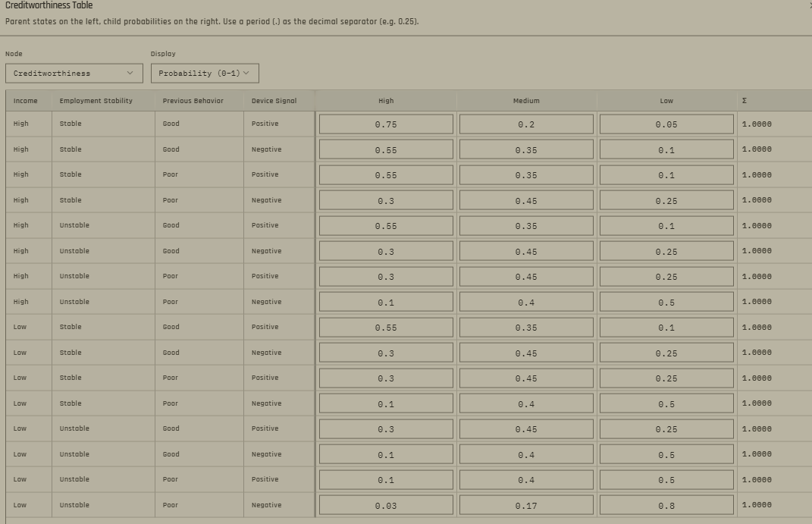Edit Low field in High Unstable Poor Negative row
812x524 pixels.
click(x=666, y=302)
